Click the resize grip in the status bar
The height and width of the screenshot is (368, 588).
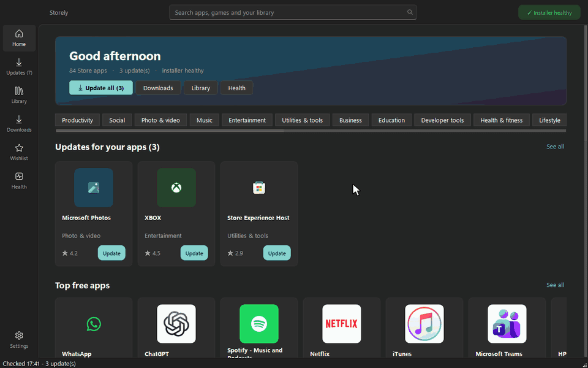pyautogui.click(x=584, y=364)
